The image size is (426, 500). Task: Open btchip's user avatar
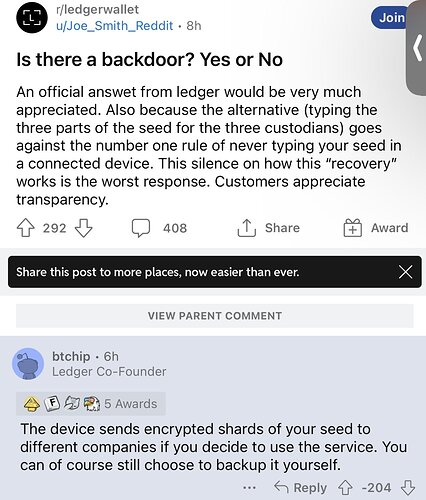pos(28,364)
